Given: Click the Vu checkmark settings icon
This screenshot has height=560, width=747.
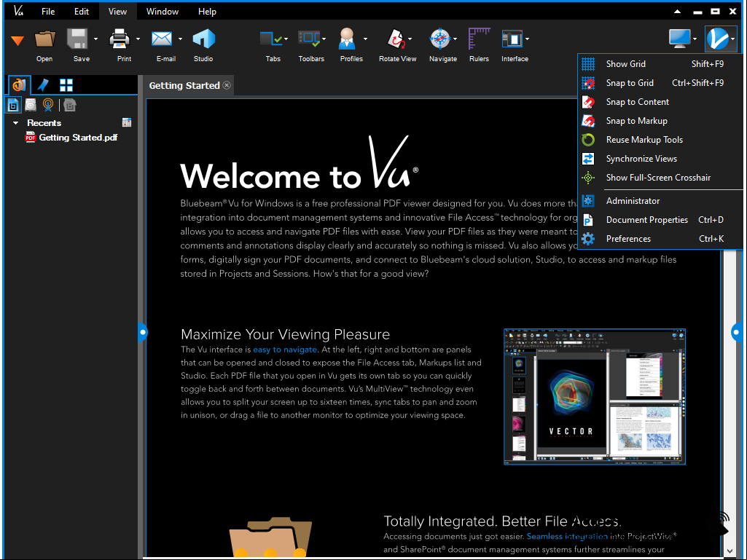Looking at the screenshot, I should point(717,39).
